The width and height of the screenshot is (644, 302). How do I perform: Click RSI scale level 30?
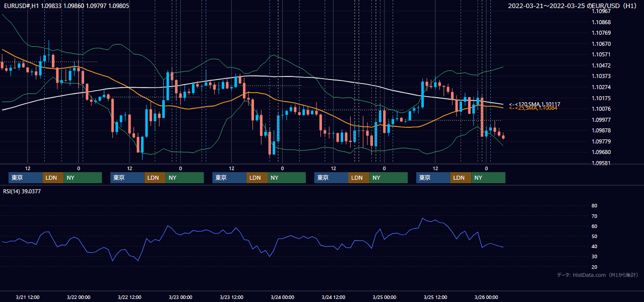(594, 257)
